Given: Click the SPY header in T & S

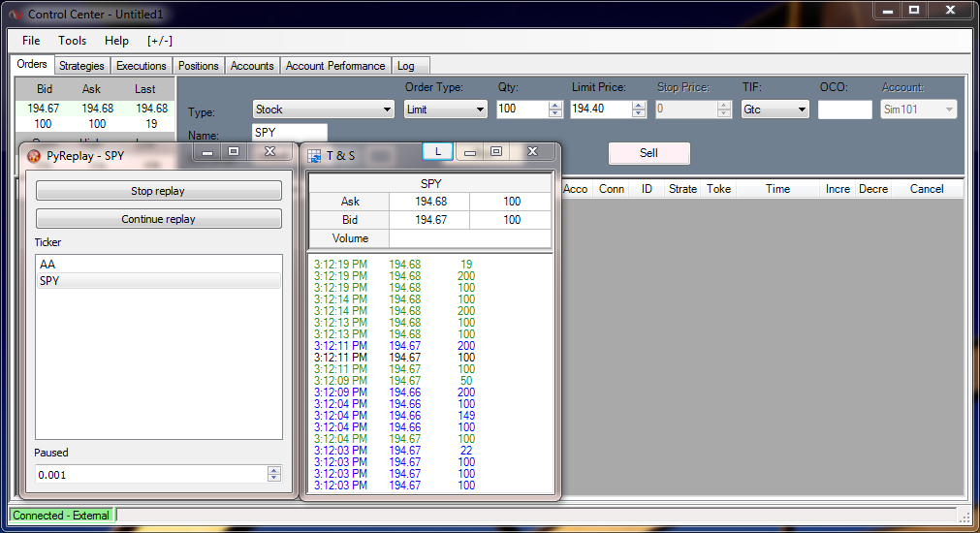Looking at the screenshot, I should [430, 184].
